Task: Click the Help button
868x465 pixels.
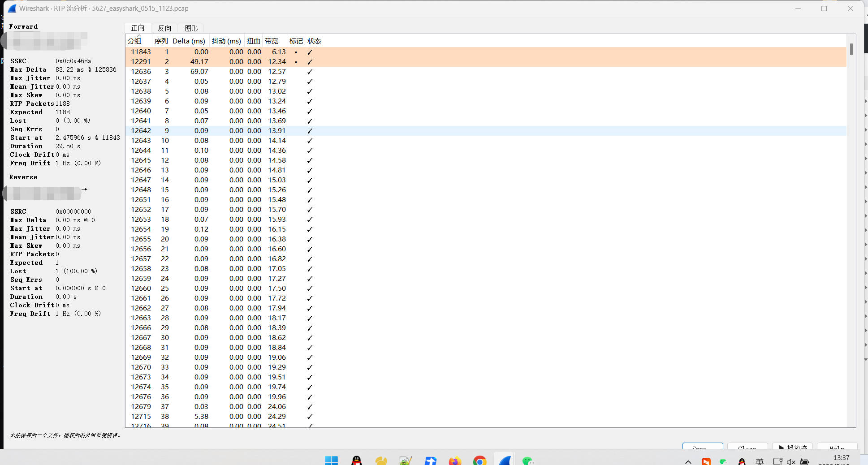Action: pyautogui.click(x=837, y=446)
